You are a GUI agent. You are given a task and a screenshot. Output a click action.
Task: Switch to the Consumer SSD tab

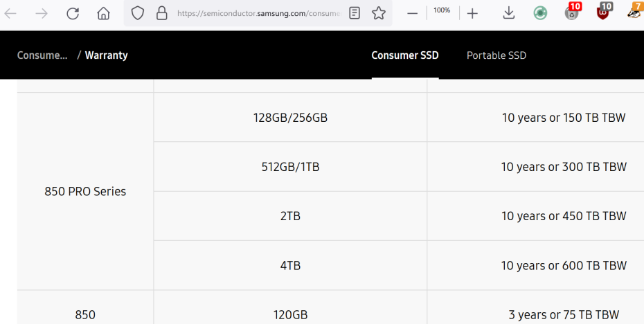point(405,55)
